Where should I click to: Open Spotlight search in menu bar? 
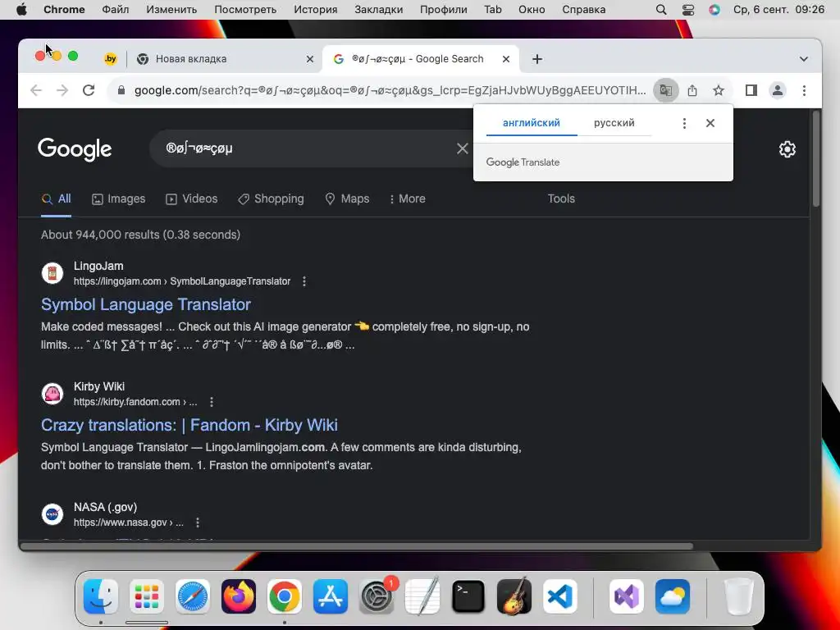(x=661, y=10)
